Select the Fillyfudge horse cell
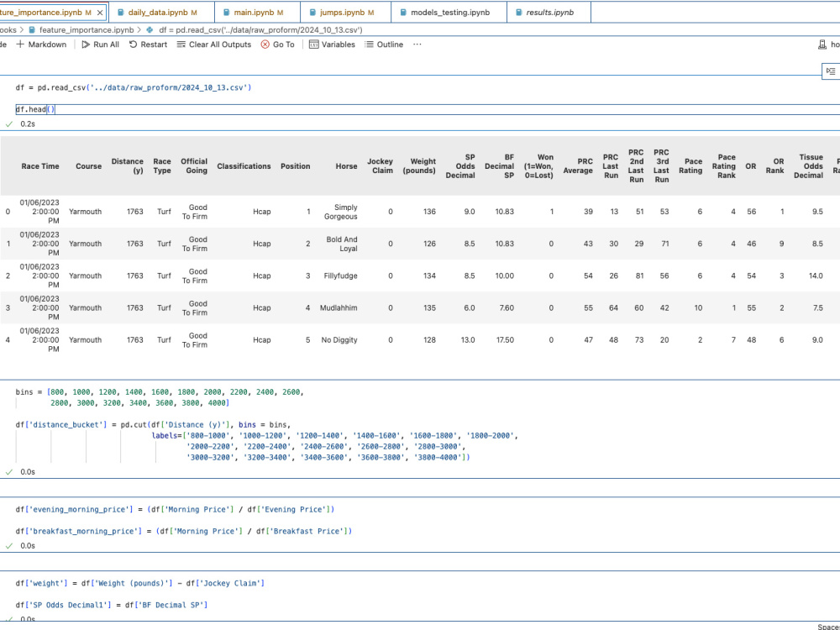The height and width of the screenshot is (630, 840). [x=340, y=276]
